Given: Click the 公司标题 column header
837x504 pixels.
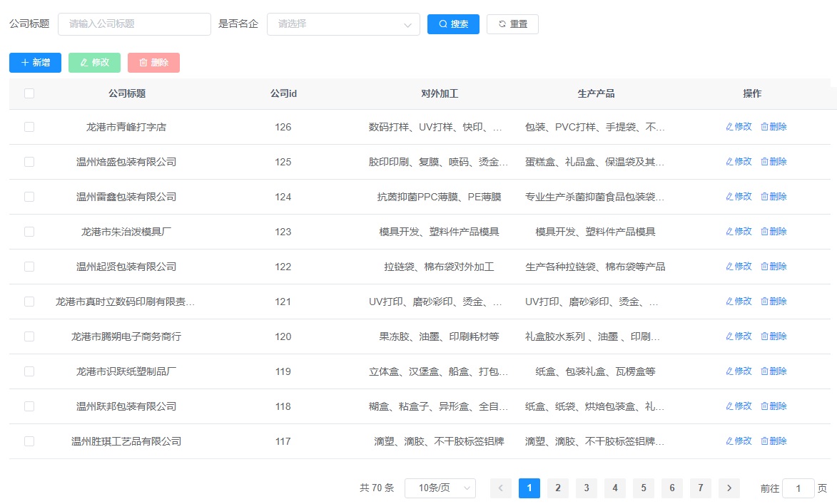Looking at the screenshot, I should point(127,93).
